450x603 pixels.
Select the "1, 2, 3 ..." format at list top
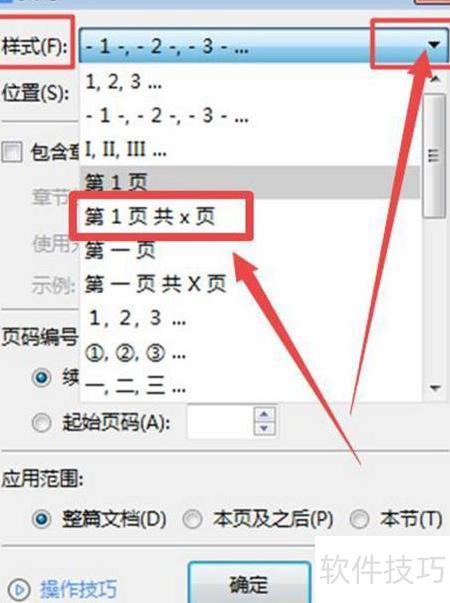click(x=250, y=82)
